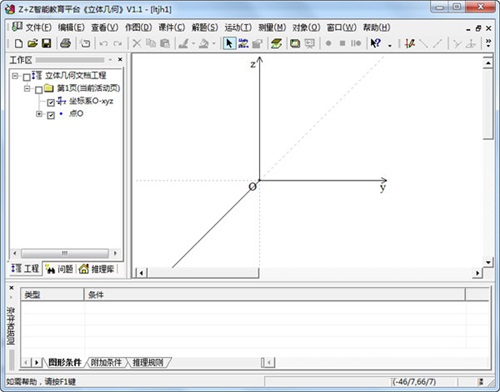Uncheck the 坐标系O-xyz visibility checkbox
This screenshot has width=500, height=392.
click(x=51, y=102)
